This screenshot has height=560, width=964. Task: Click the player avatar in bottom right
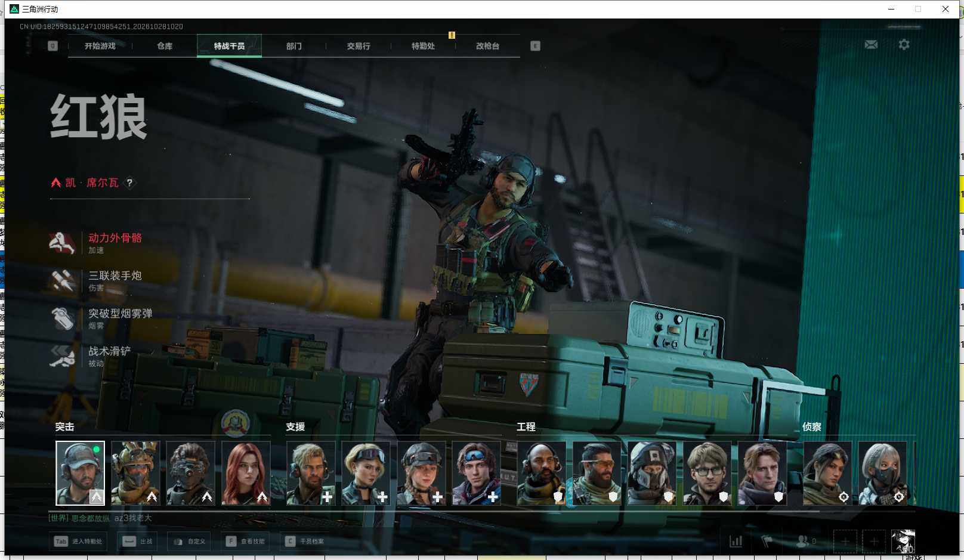903,542
